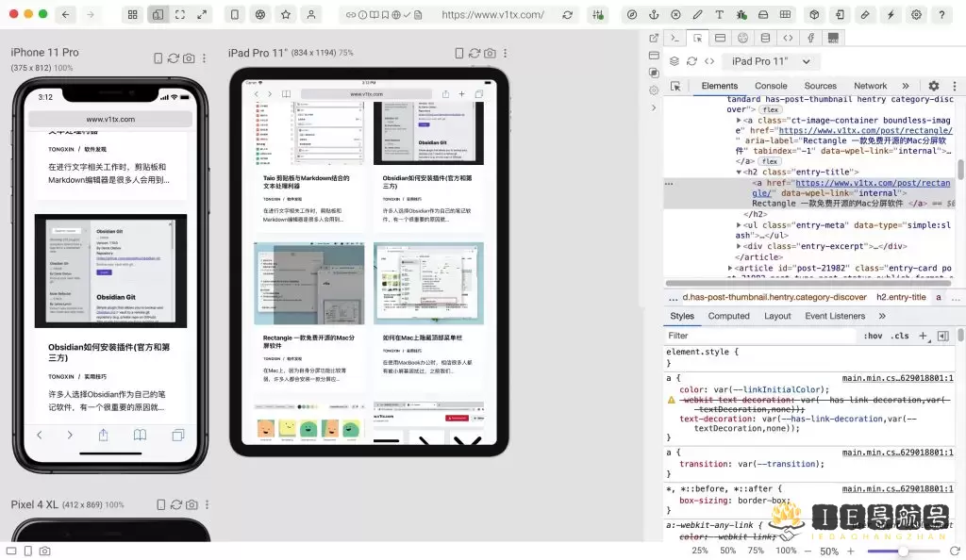Click the expand fullscreen arrows icon
Screen dimensions: 966x560
click(202, 14)
